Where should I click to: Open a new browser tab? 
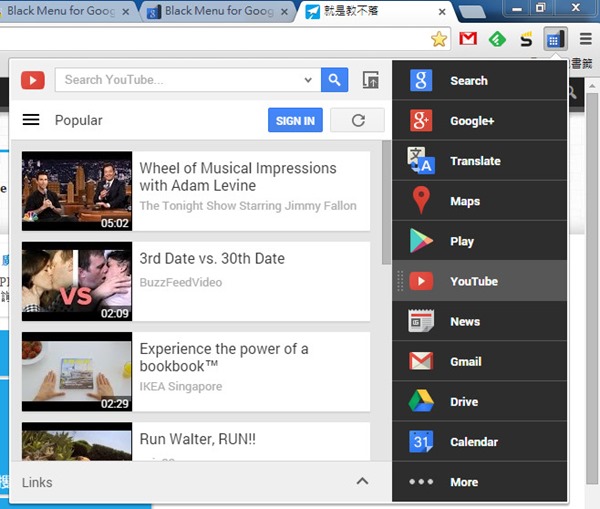472,11
